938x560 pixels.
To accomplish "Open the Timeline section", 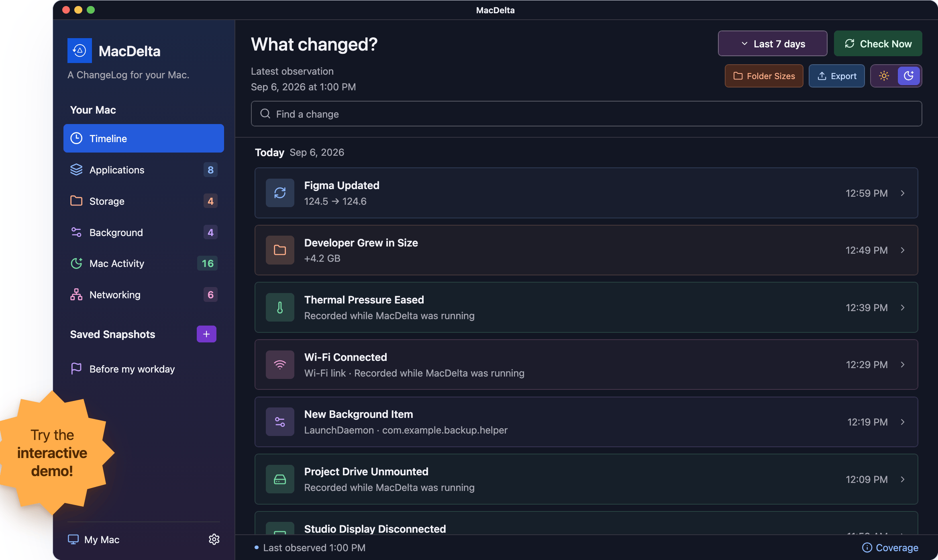I will (144, 138).
